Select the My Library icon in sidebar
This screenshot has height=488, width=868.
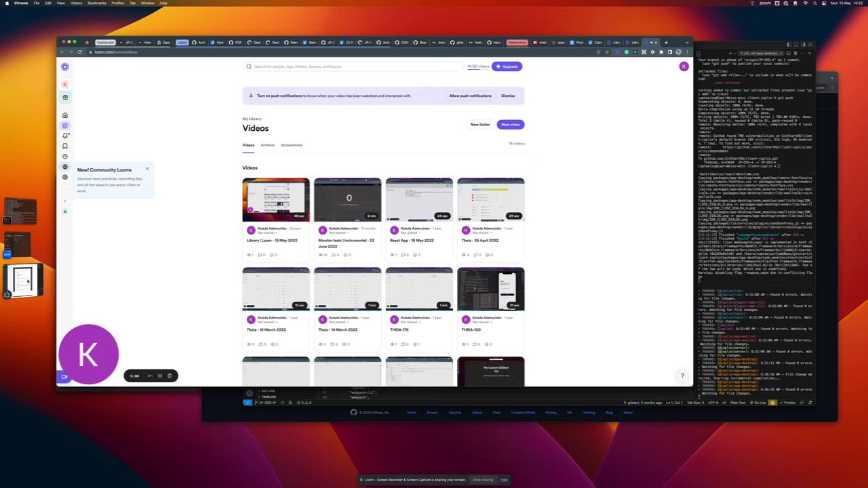click(x=65, y=125)
